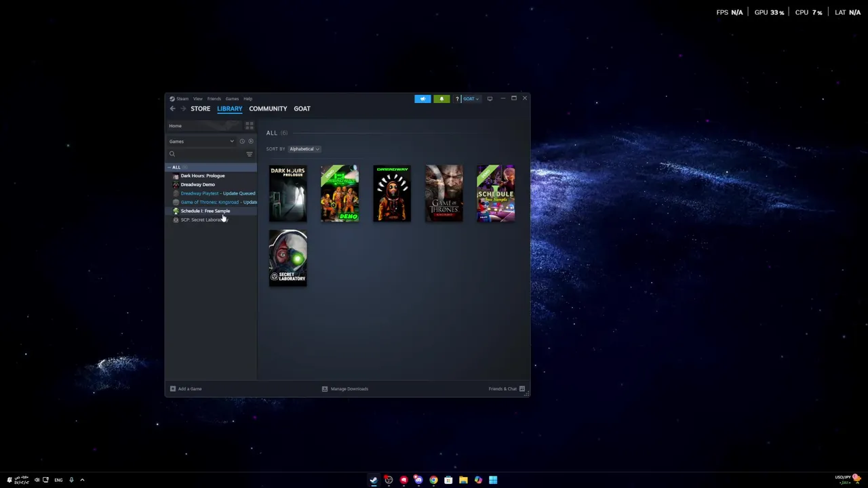Viewport: 868px width, 488px height.
Task: Open Dreadway Demo cover with green banner
Action: tap(340, 193)
